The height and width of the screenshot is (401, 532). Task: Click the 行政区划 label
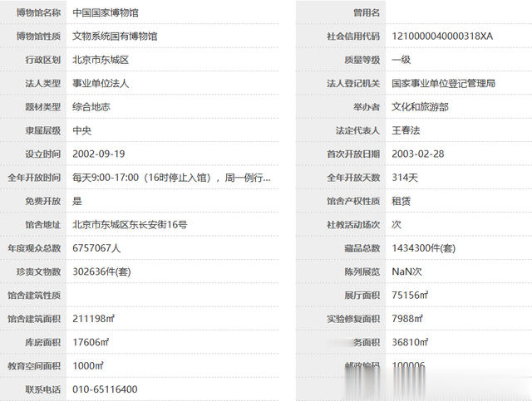pyautogui.click(x=43, y=60)
